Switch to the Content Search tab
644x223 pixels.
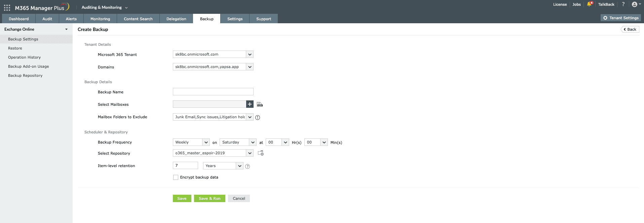[138, 19]
